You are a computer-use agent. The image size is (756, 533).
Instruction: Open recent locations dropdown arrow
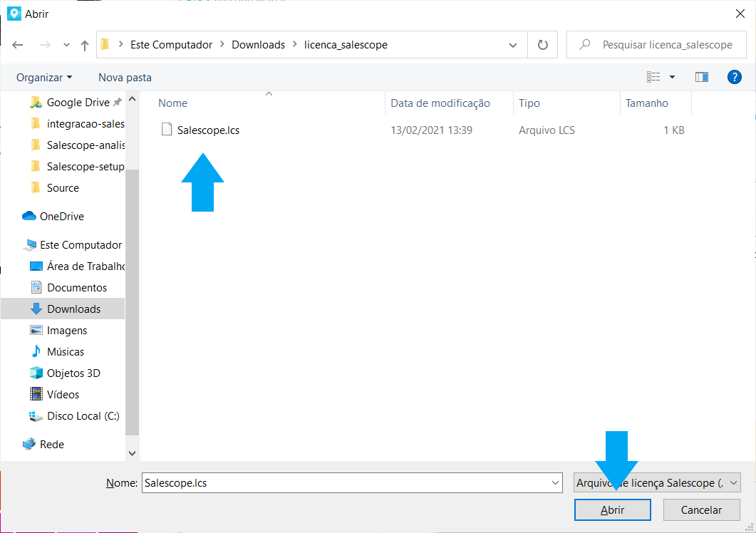66,45
